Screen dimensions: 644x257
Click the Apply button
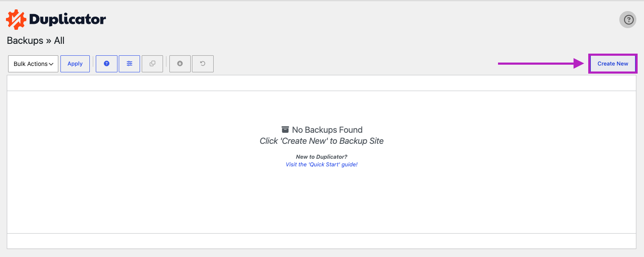click(75, 64)
